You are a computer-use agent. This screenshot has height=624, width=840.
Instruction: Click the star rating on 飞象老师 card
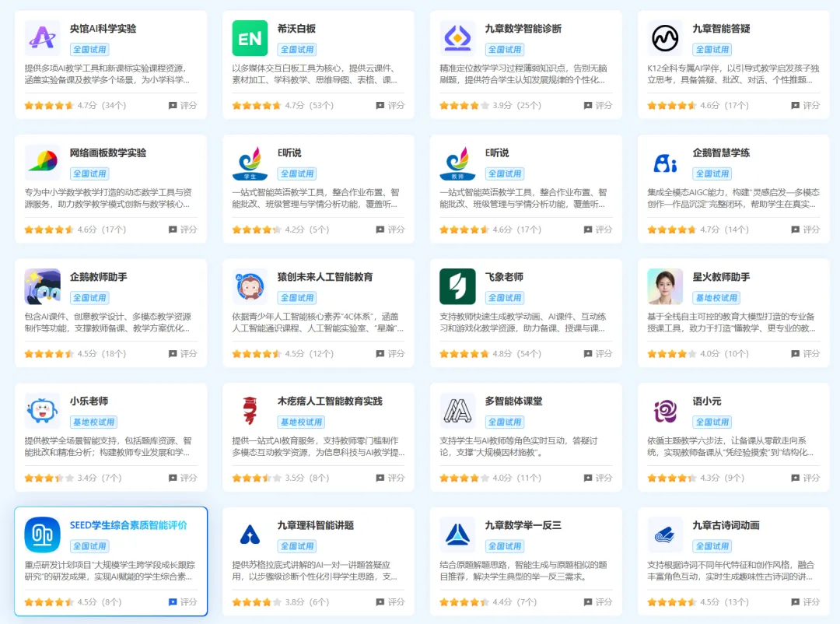464,354
